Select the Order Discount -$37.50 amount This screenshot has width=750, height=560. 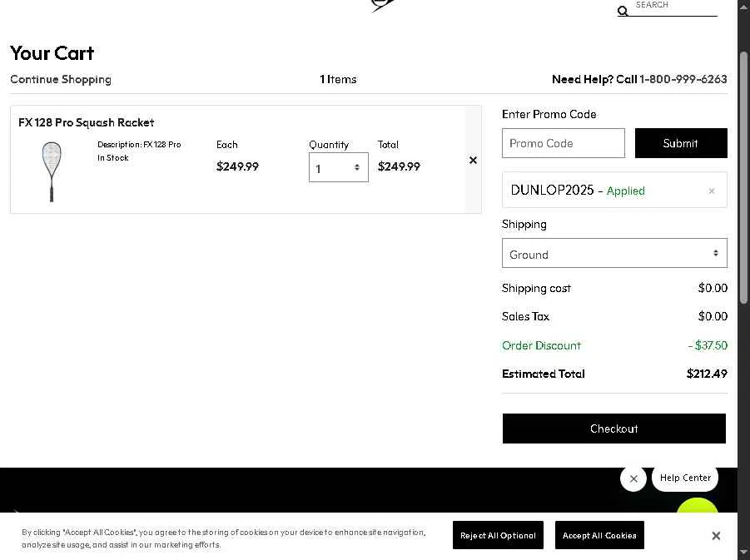pos(708,345)
